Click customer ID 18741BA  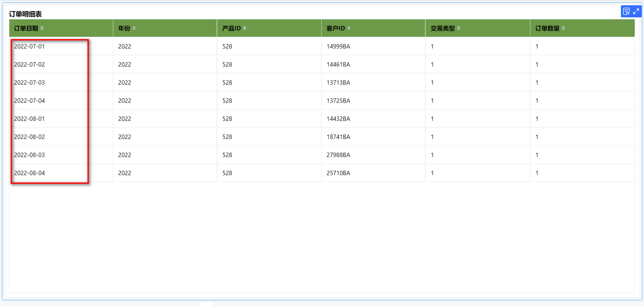[338, 137]
